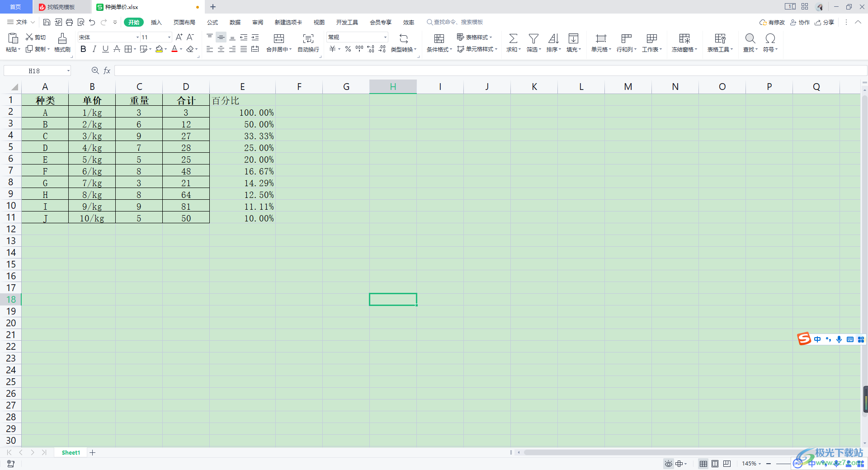Viewport: 868px width, 470px height.
Task: Add a new sheet with plus button
Action: [92, 452]
